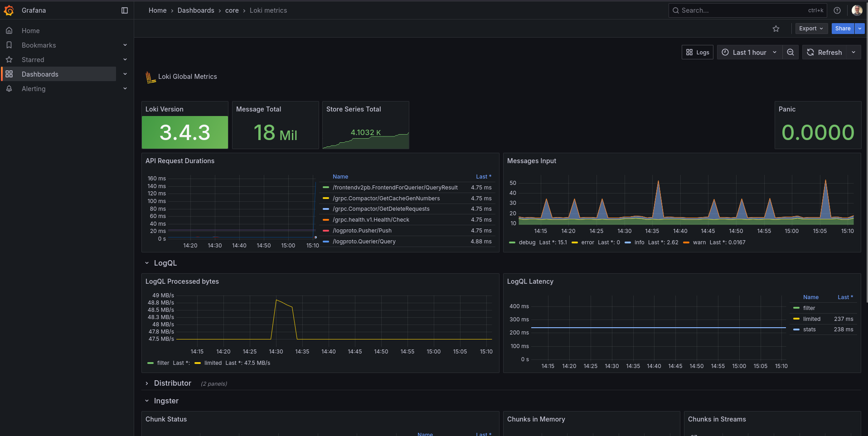
Task: Click the Grafana logo icon
Action: coord(9,10)
